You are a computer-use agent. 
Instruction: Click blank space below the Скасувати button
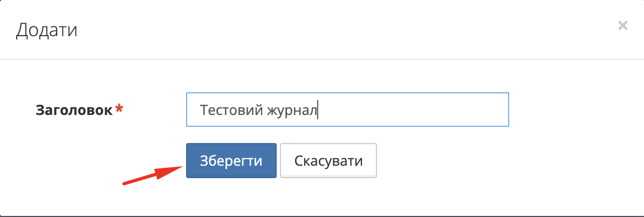point(328,197)
